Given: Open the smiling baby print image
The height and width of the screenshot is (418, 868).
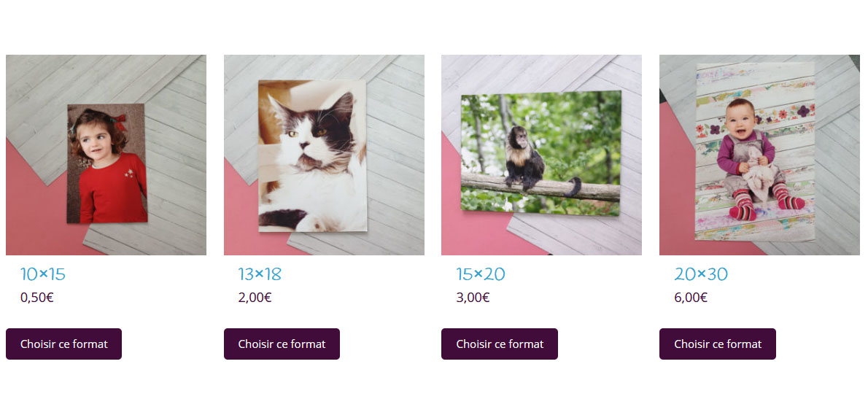Looking at the screenshot, I should [759, 155].
